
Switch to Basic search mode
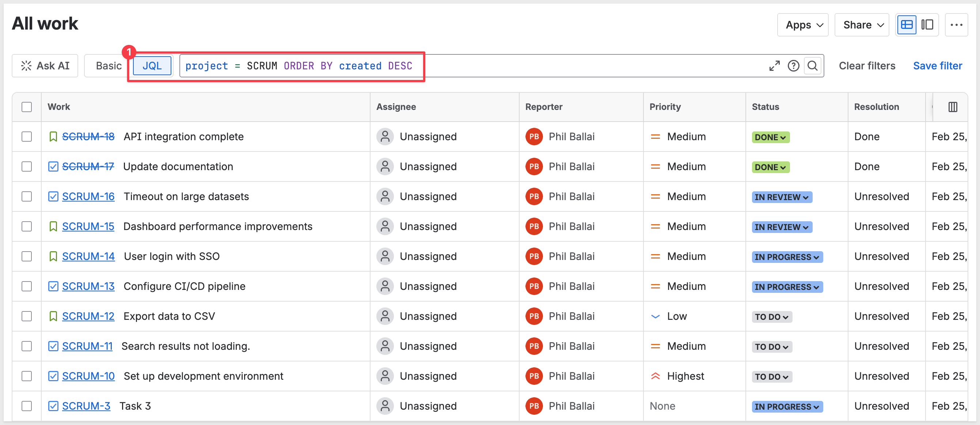point(109,66)
